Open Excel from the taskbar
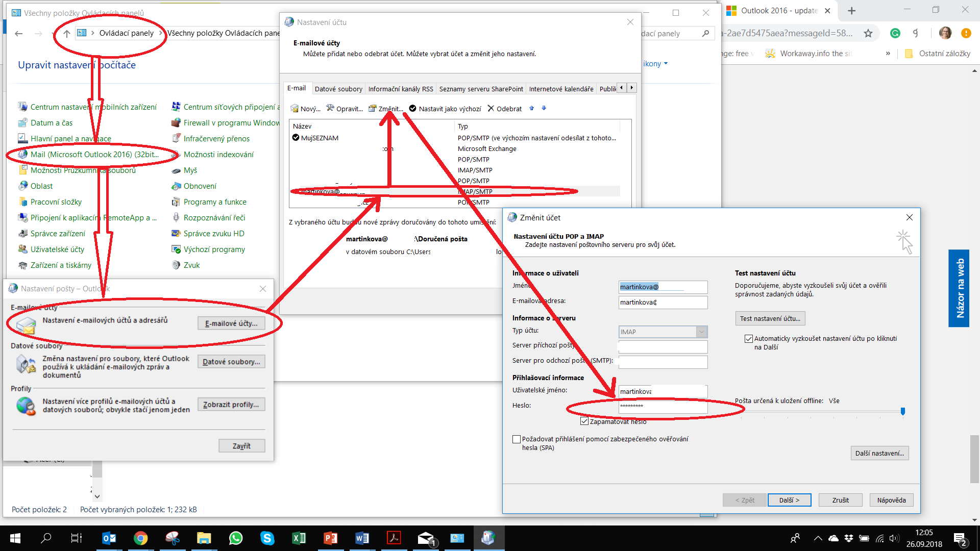The width and height of the screenshot is (980, 551). pyautogui.click(x=299, y=538)
